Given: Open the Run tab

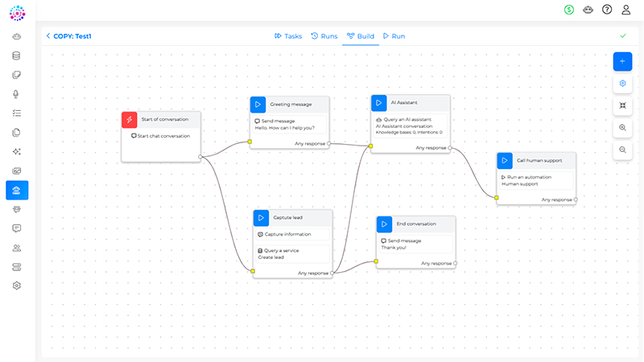Looking at the screenshot, I should pos(394,36).
